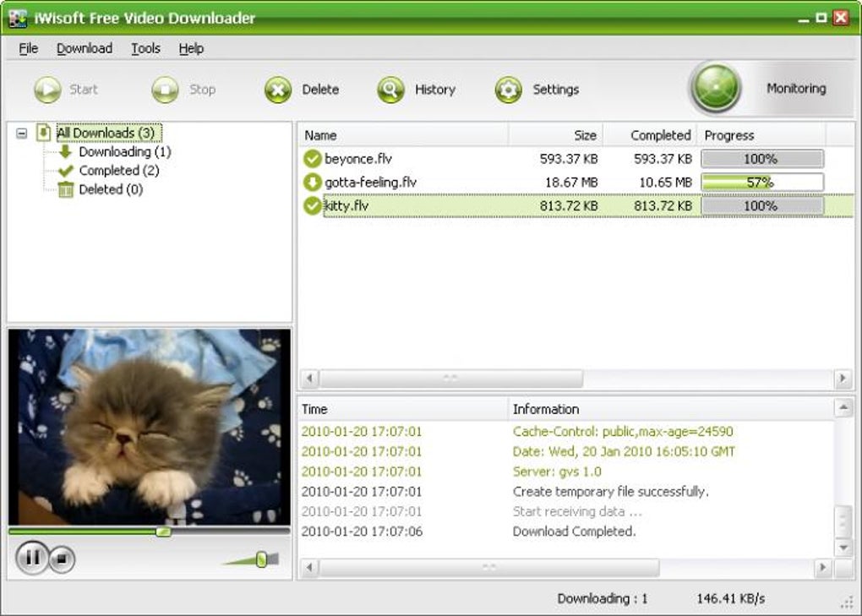Image resolution: width=862 pixels, height=616 pixels.
Task: Pause the video preview playback
Action: tap(32, 558)
